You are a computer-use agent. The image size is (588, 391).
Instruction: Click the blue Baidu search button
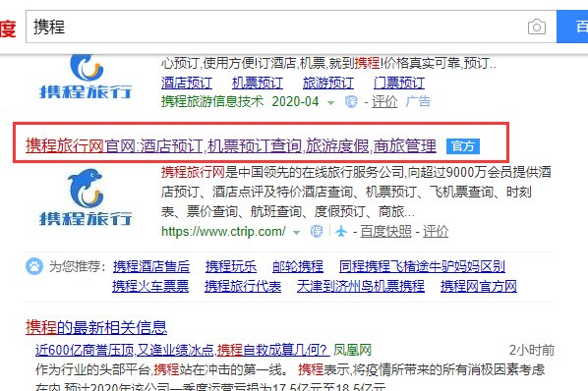572,27
